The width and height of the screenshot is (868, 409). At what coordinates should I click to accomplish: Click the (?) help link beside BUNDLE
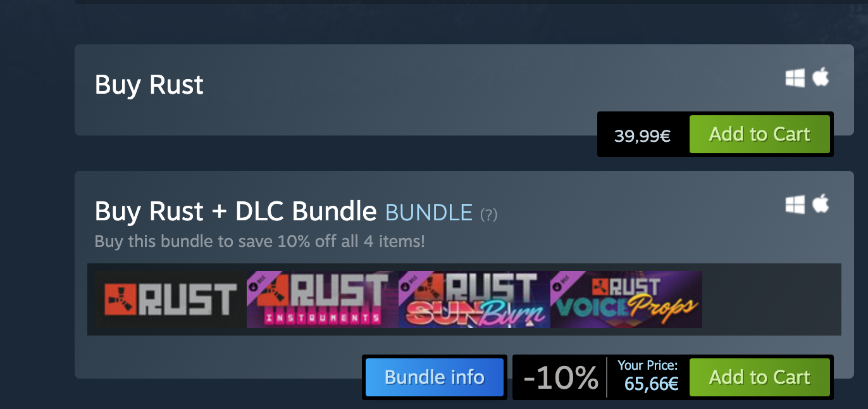(x=488, y=215)
